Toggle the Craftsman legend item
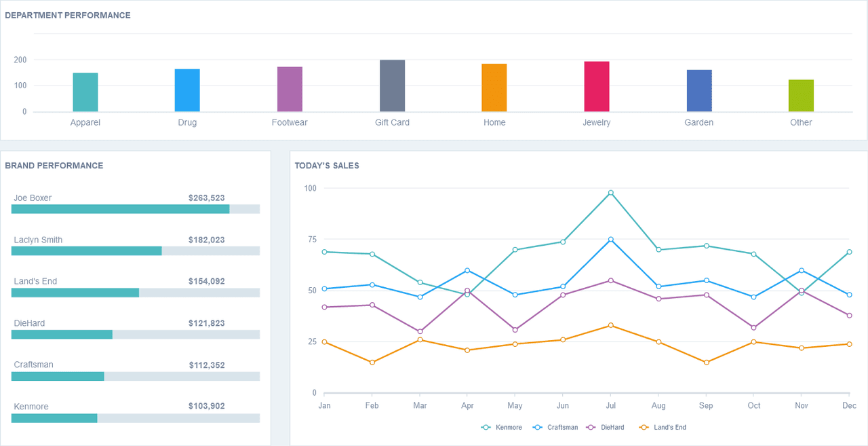This screenshot has height=446, width=868. click(x=555, y=428)
